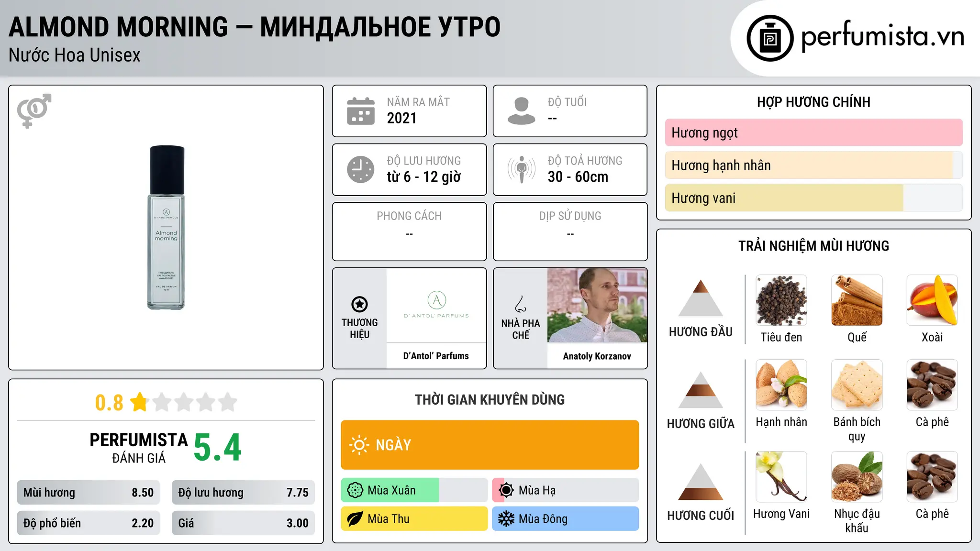Select the Cà phê image in Hương giữa row

(x=932, y=385)
